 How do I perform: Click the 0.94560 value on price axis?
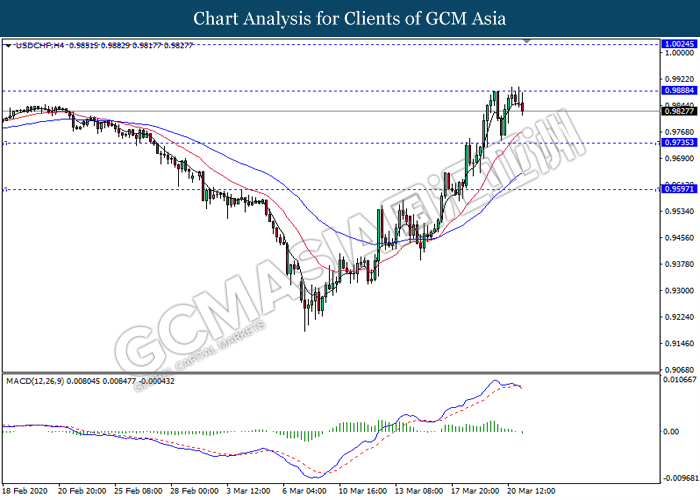click(x=679, y=238)
